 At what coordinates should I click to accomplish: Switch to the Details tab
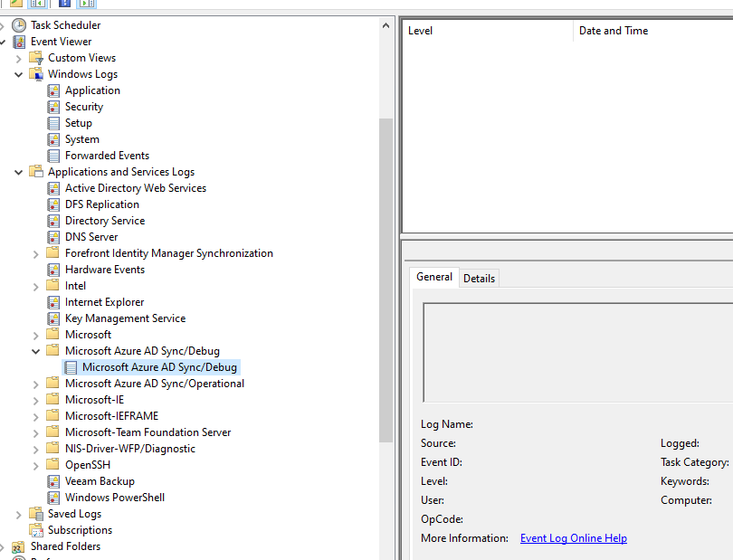[x=479, y=279]
